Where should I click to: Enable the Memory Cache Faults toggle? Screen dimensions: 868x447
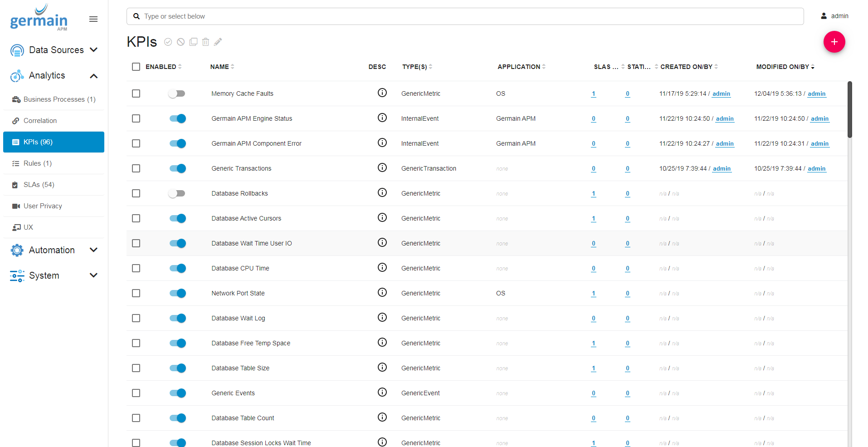177,93
